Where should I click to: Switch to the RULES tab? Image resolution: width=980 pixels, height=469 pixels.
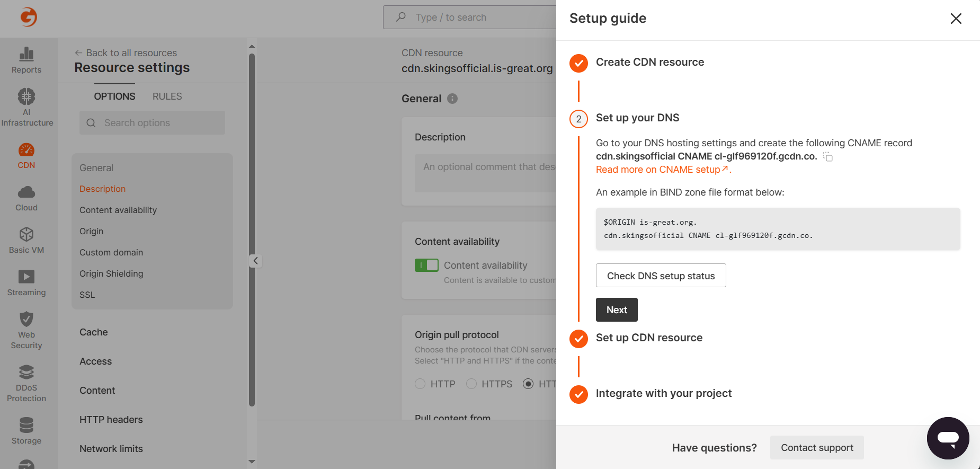[x=167, y=96]
